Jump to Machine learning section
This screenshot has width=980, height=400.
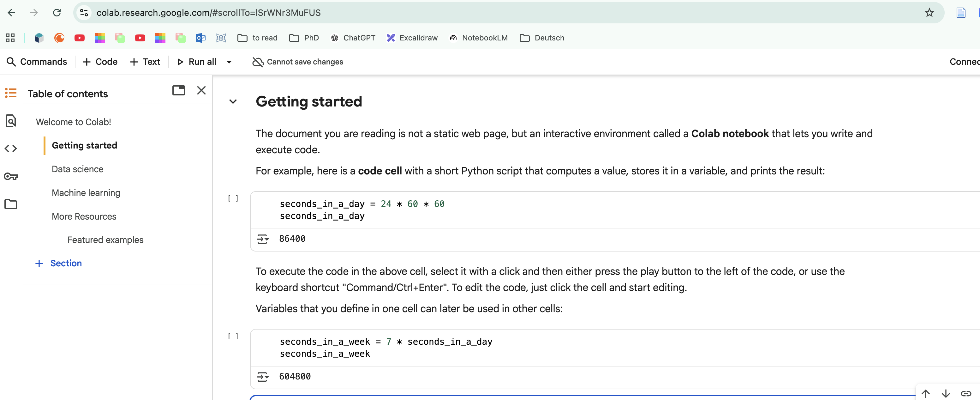click(x=86, y=193)
